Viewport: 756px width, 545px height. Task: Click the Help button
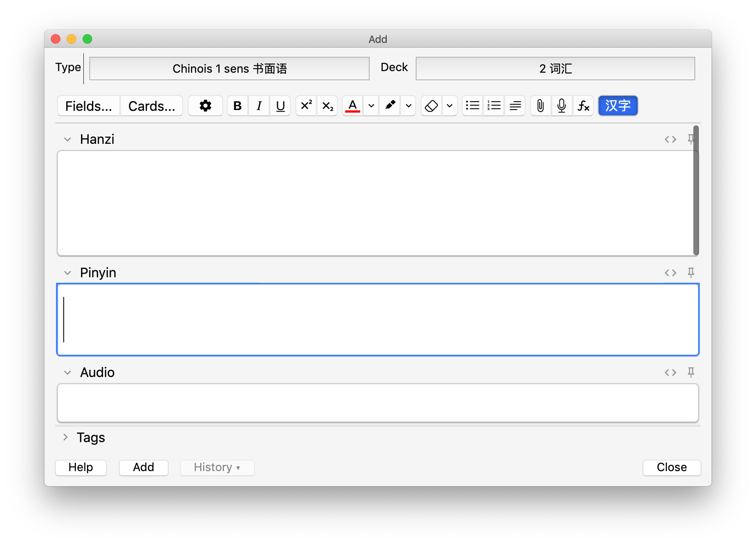click(81, 467)
